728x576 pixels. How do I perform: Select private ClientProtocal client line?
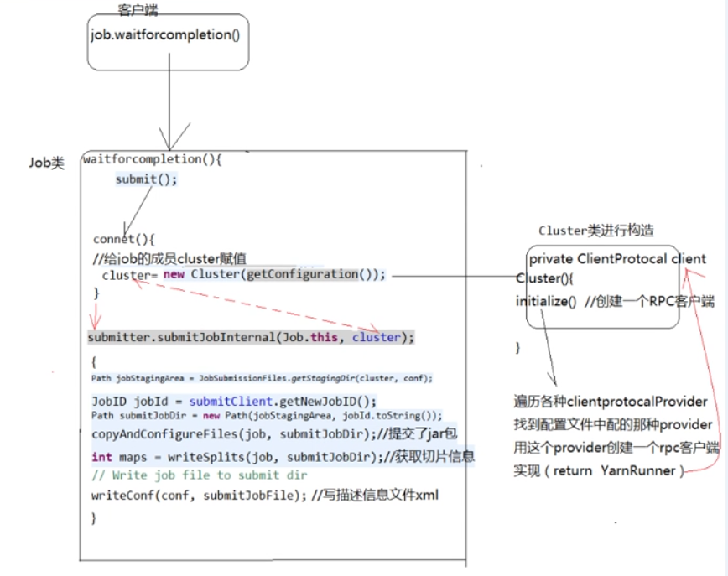tap(617, 259)
